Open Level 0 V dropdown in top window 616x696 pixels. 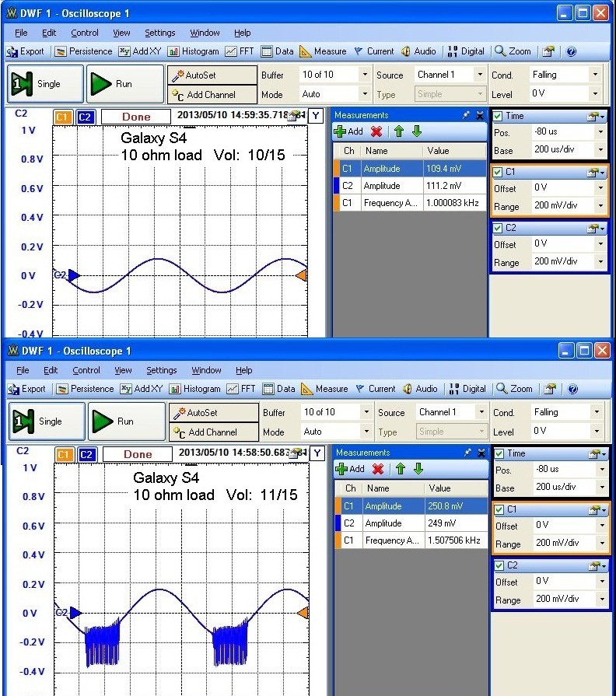pos(596,94)
